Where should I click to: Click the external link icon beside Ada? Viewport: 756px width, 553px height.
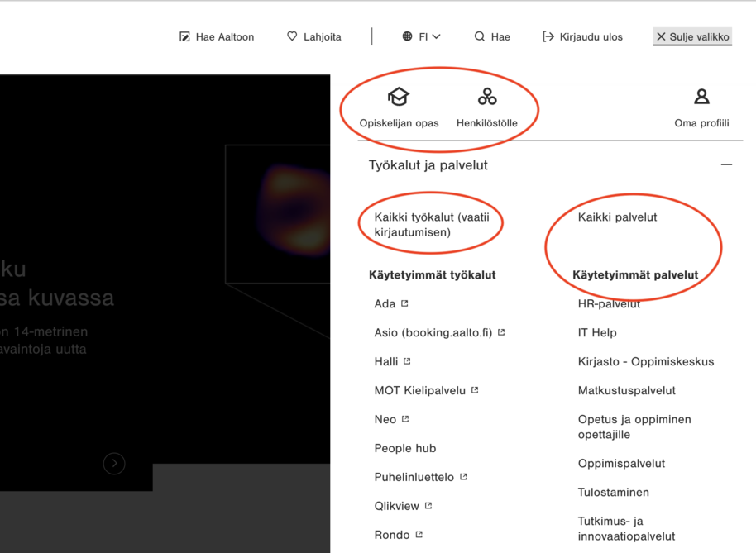click(x=405, y=302)
